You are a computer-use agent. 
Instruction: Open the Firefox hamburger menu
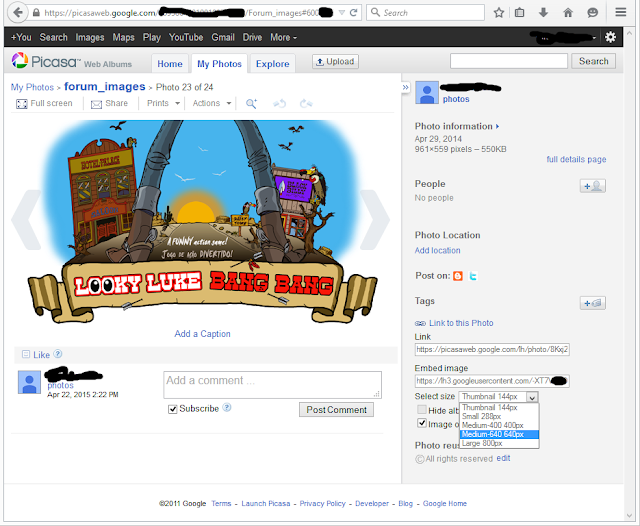coord(621,12)
